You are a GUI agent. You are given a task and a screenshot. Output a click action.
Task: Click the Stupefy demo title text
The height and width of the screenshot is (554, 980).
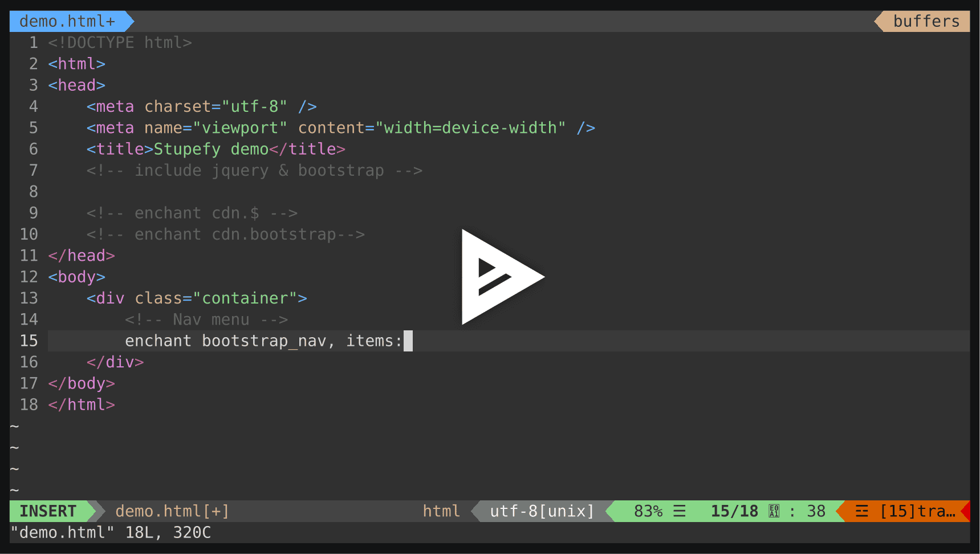point(211,149)
